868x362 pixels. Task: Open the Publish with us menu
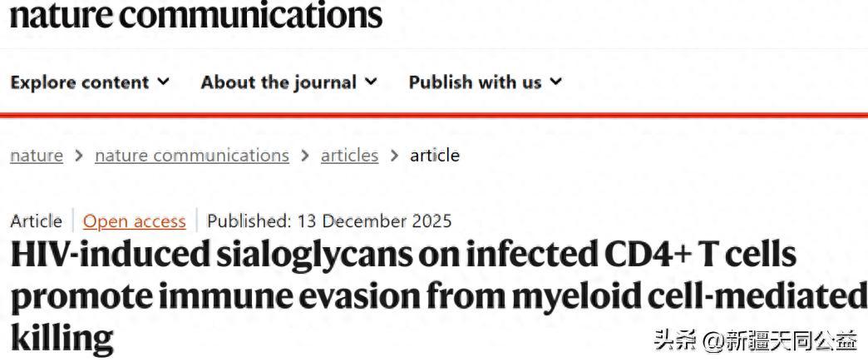[x=475, y=82]
